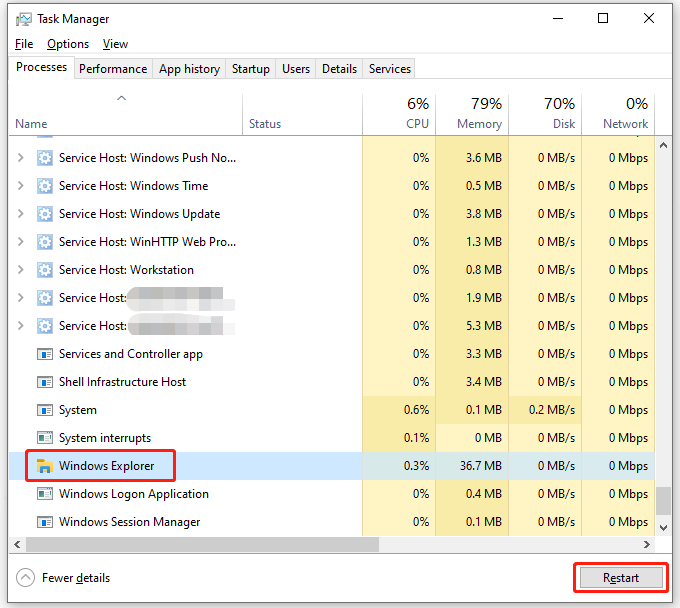
Task: Click the vertical scrollbar thumb
Action: pos(663,501)
